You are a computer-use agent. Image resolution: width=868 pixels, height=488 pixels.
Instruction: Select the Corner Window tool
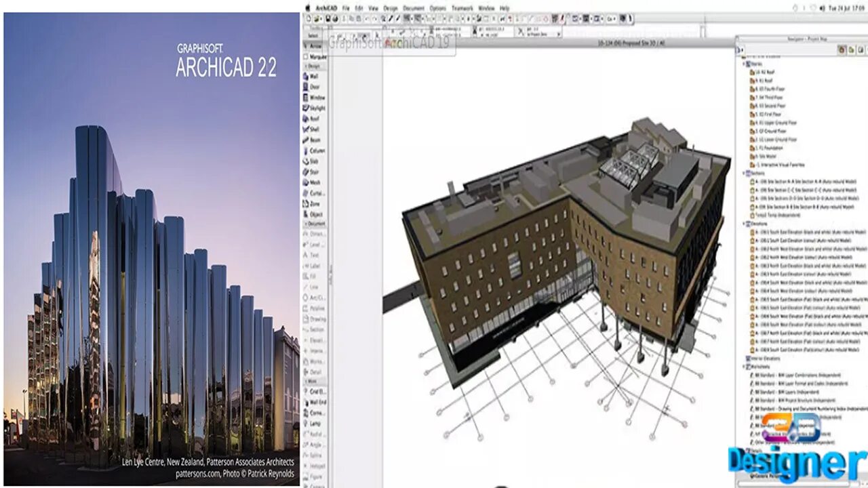[315, 413]
